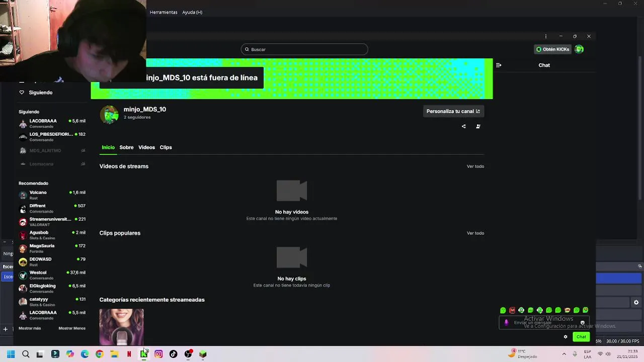Click Obtén KICKs button
Viewport: 644px width, 362px height.
[552, 49]
